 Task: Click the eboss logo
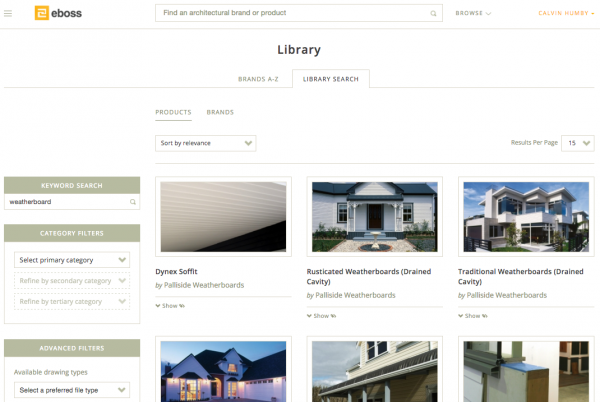[58, 13]
